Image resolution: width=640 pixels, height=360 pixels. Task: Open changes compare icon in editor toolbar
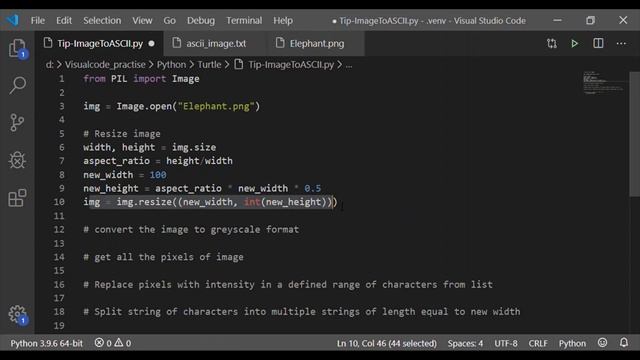(552, 43)
